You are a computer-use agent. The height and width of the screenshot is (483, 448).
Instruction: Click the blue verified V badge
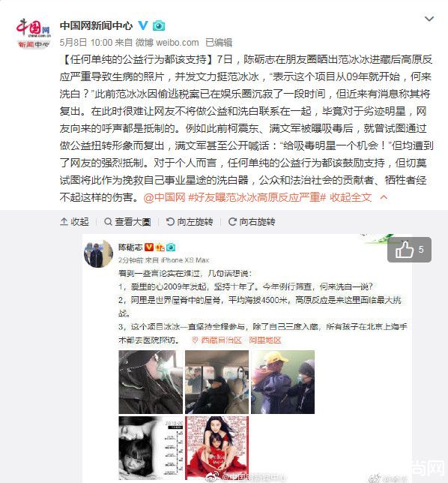(143, 25)
